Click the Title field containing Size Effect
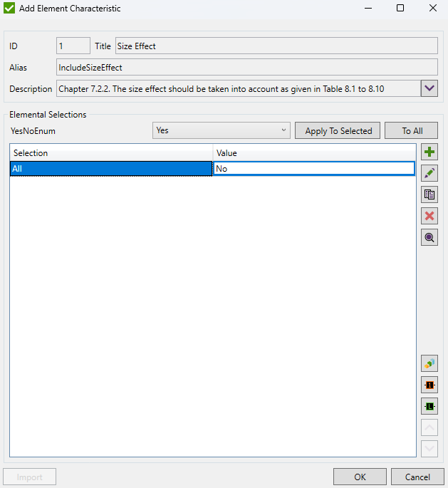The width and height of the screenshot is (448, 488). (x=276, y=46)
